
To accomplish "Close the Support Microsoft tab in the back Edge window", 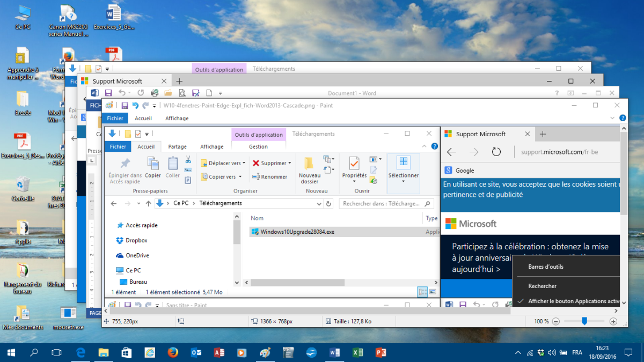I will click(164, 81).
